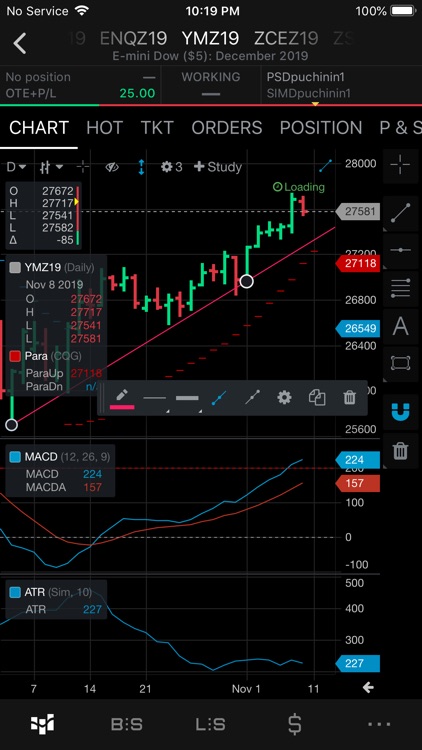Tap the 27581 last price label

(358, 211)
